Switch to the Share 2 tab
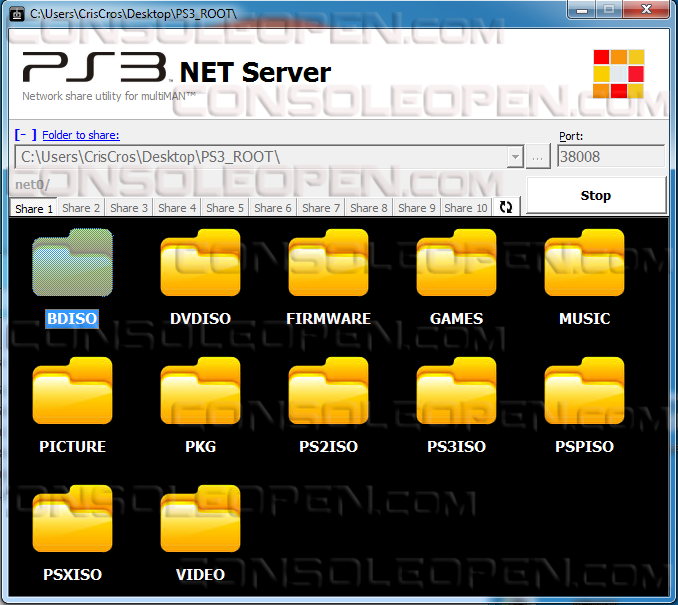 pos(81,208)
